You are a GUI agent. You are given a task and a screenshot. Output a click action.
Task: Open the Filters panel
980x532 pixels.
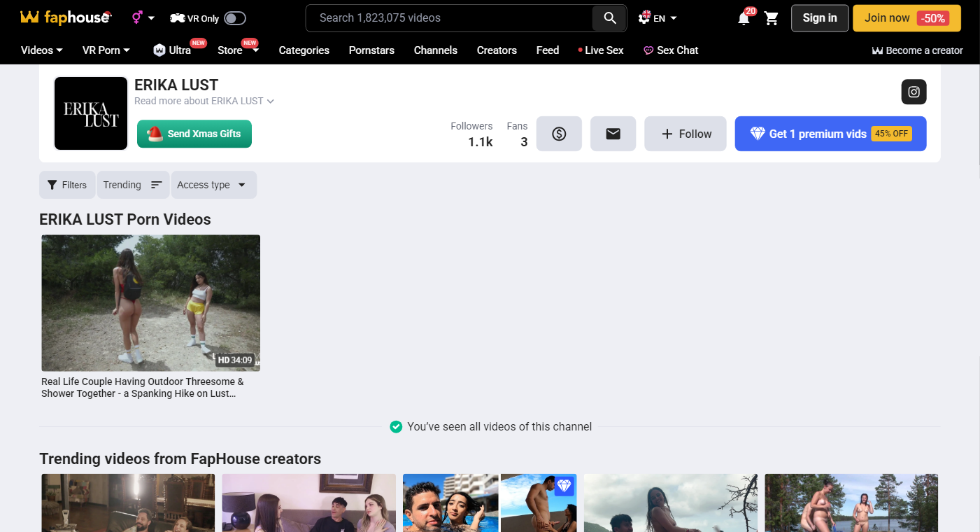pos(67,185)
